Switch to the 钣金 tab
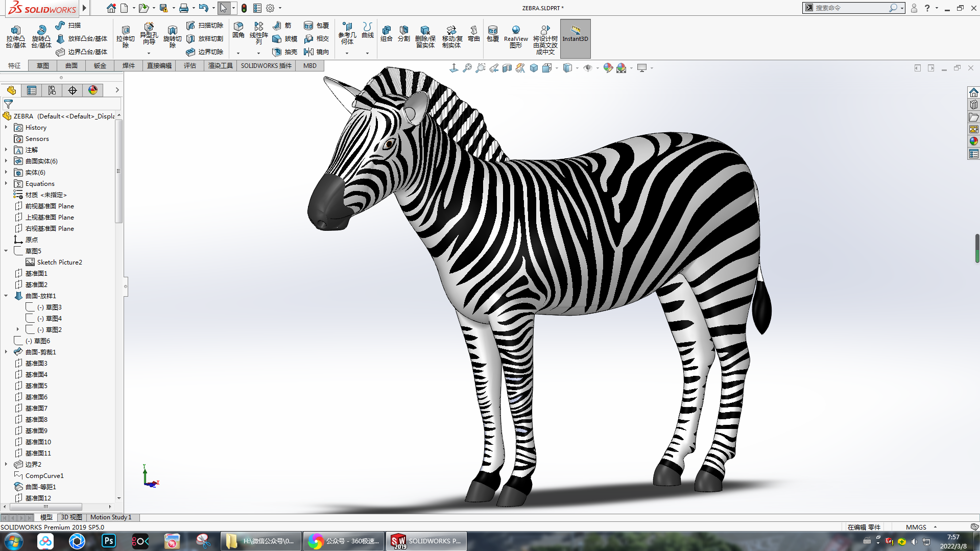The image size is (980, 551). coord(100,66)
